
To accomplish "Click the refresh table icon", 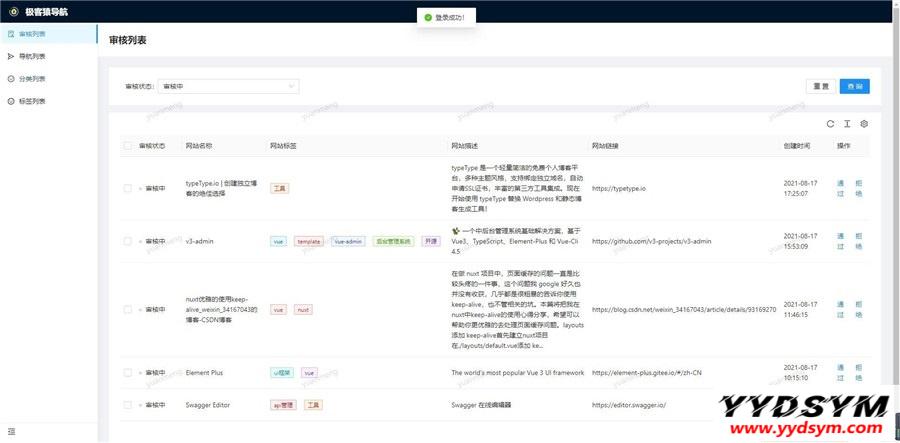I will pyautogui.click(x=830, y=124).
